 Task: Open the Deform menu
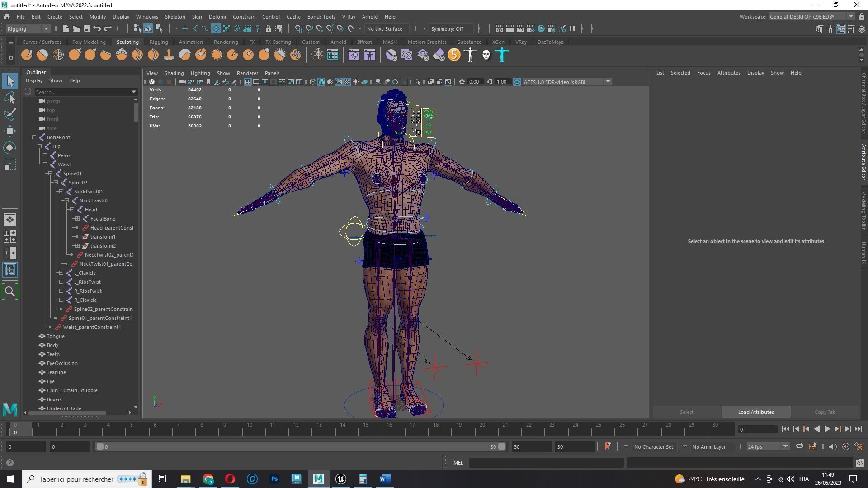217,17
